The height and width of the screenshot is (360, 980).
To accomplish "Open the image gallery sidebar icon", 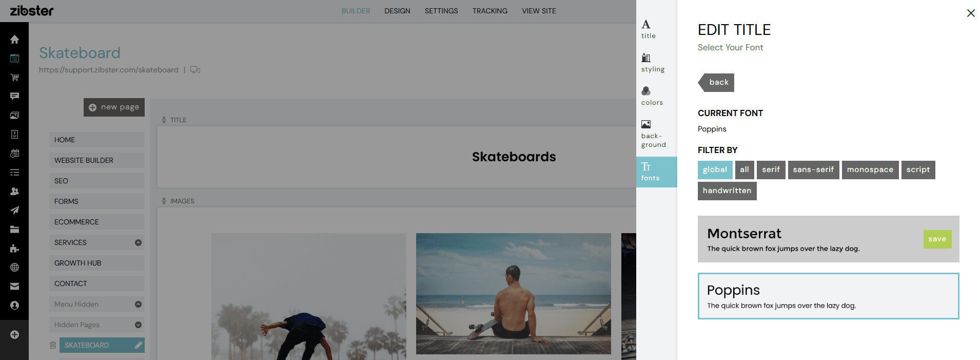I will click(x=14, y=115).
